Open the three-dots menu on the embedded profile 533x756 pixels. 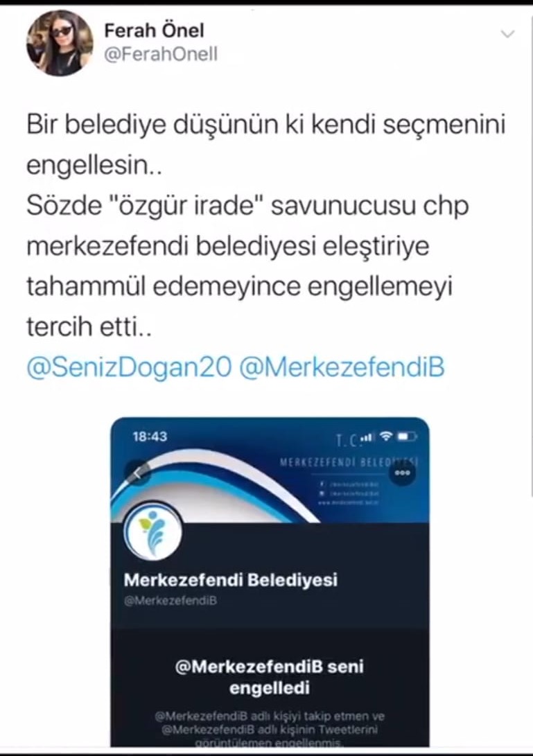402,473
